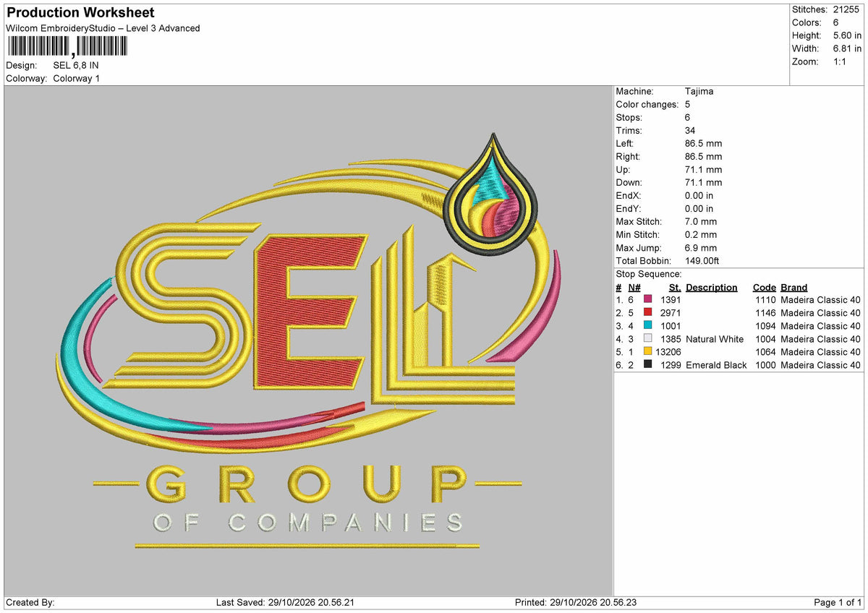The height and width of the screenshot is (613, 868).
Task: Click the Height value "5.60 in"
Action: pyautogui.click(x=847, y=35)
